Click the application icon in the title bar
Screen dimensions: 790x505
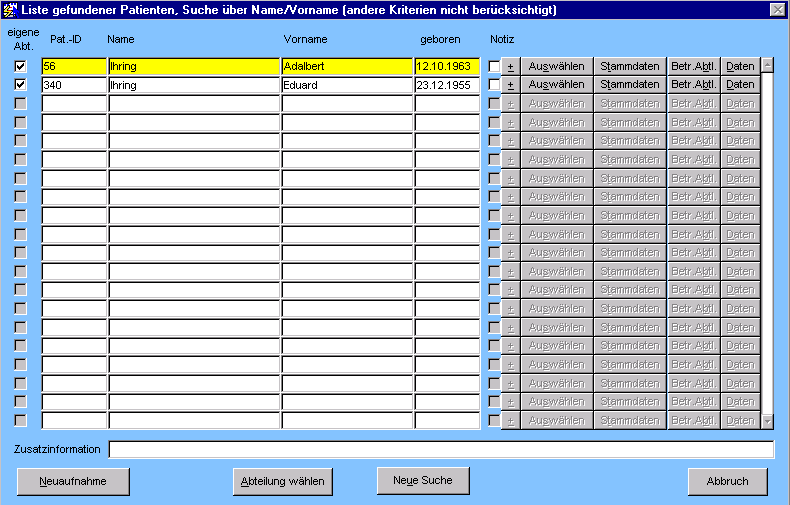[10, 9]
